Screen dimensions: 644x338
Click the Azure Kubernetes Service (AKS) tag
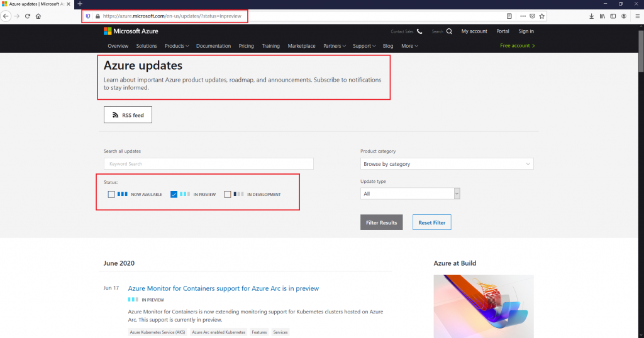pos(158,332)
